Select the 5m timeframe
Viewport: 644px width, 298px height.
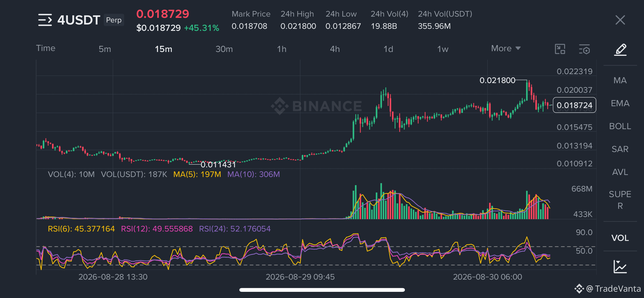pyautogui.click(x=105, y=49)
